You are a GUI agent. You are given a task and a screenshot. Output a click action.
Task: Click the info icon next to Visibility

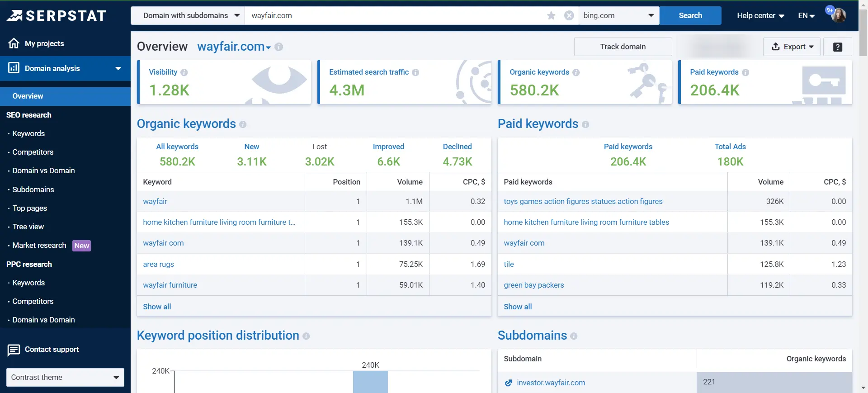click(184, 72)
